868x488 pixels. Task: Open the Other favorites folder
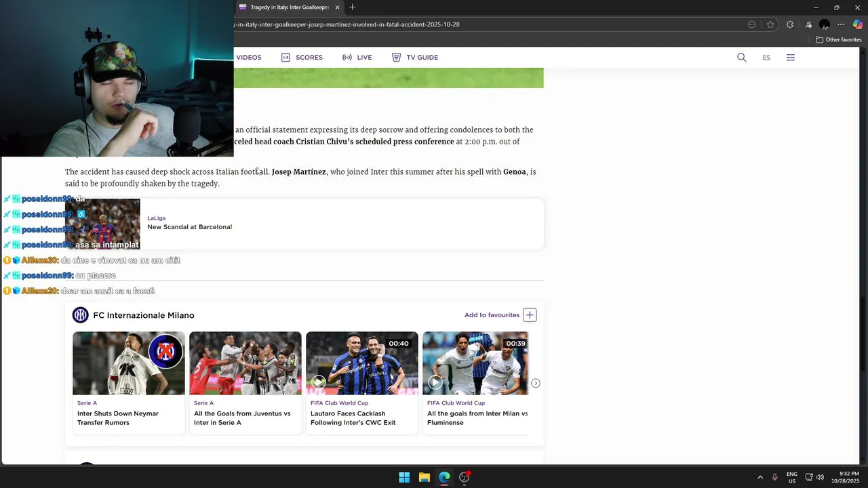(838, 40)
